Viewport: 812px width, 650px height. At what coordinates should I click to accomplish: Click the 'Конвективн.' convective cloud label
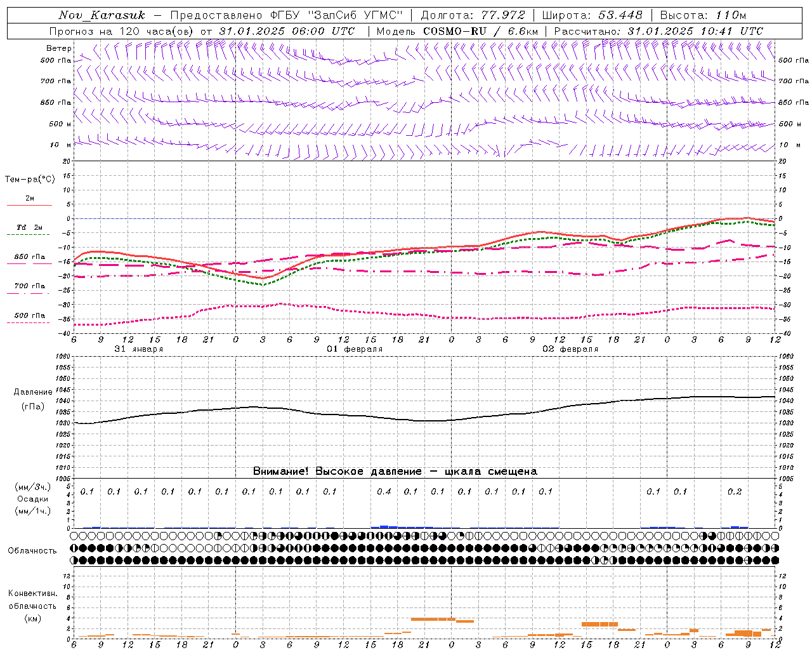click(x=32, y=594)
